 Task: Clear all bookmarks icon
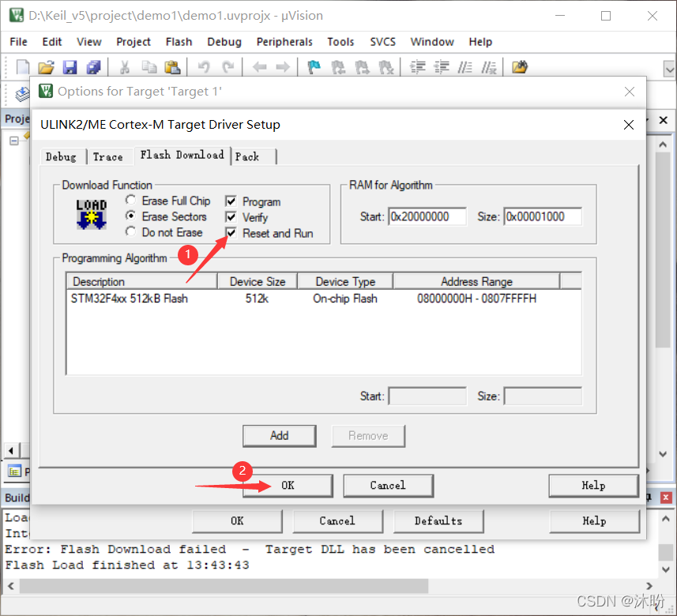click(x=386, y=67)
